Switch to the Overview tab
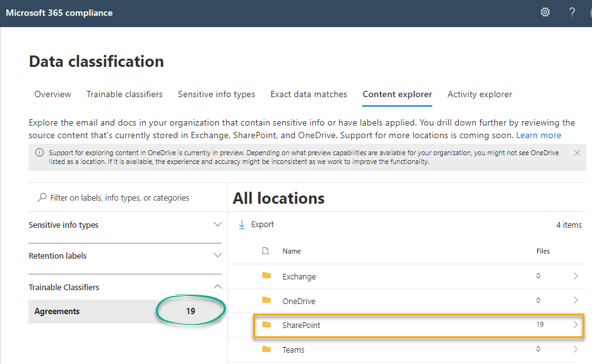Screen dimensions: 592x364 (52, 94)
